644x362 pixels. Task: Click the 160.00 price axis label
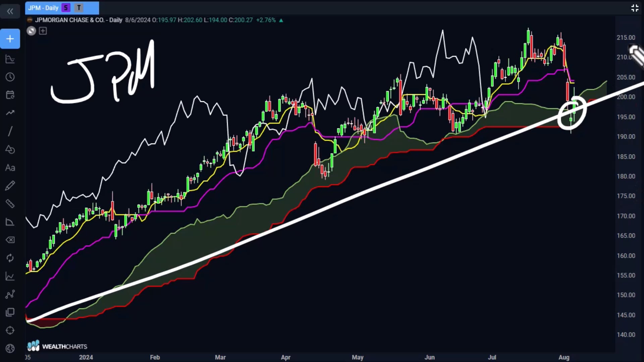point(626,256)
